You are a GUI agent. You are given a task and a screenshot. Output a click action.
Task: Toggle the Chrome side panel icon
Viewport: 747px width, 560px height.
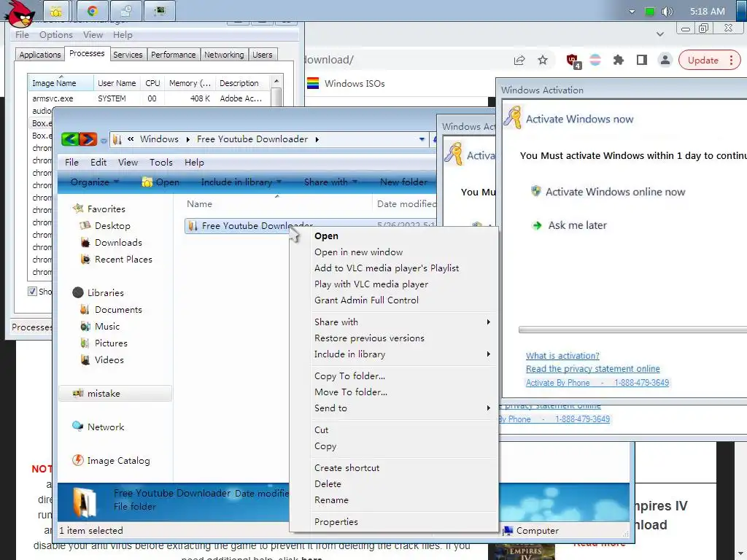pyautogui.click(x=642, y=60)
